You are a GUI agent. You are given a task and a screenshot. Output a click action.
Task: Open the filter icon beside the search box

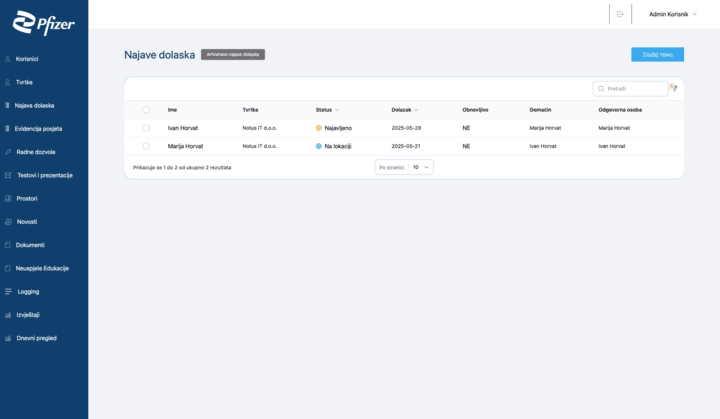click(x=674, y=88)
